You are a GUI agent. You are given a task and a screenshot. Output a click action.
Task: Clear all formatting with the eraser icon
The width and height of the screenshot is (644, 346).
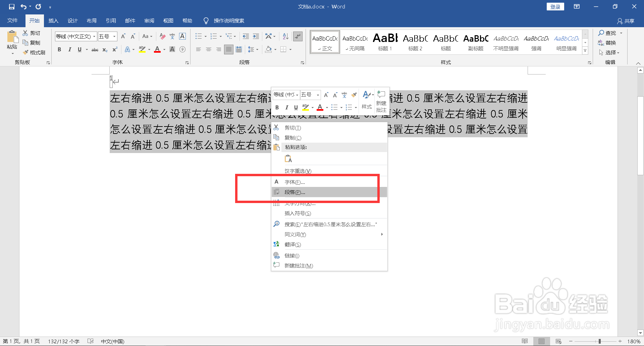point(163,36)
